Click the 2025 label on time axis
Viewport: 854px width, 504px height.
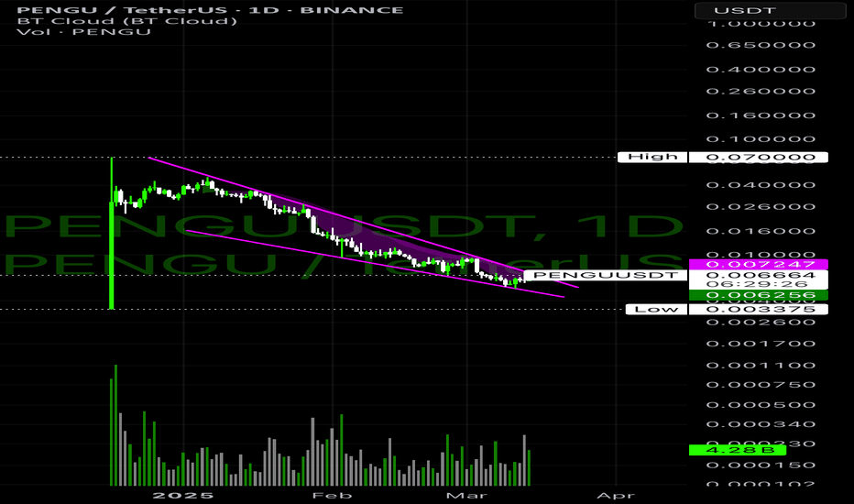[x=183, y=495]
